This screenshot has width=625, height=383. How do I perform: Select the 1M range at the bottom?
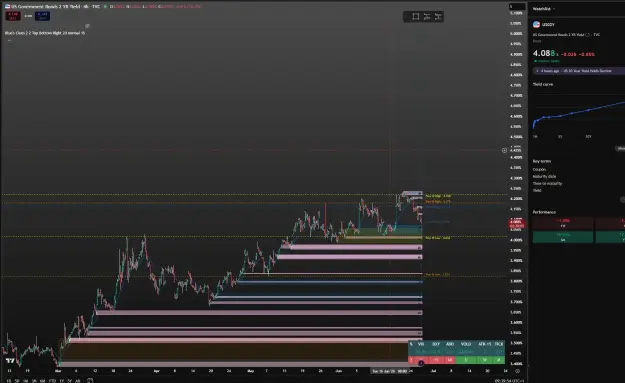pos(26,381)
